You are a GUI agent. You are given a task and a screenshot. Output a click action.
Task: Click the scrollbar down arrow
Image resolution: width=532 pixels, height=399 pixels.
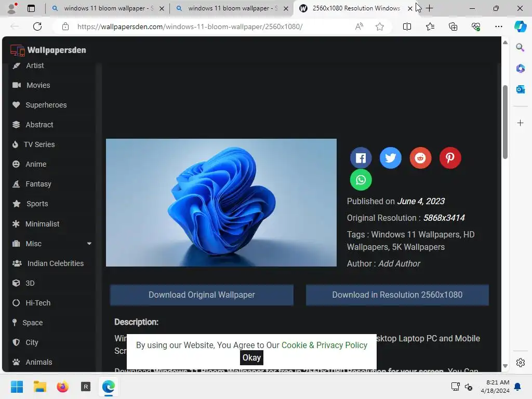pyautogui.click(x=505, y=366)
